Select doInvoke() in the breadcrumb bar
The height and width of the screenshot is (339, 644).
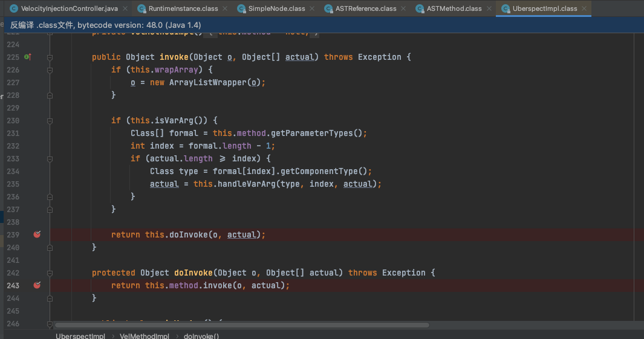201,336
